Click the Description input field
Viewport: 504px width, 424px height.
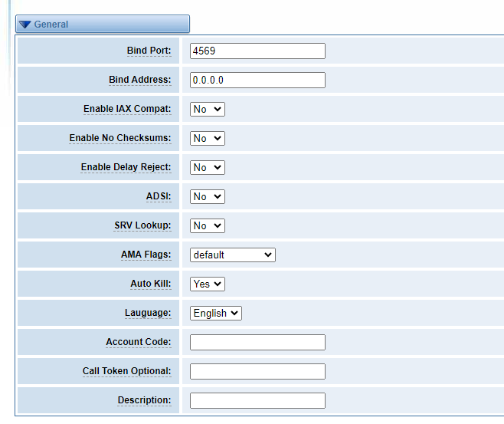257,400
